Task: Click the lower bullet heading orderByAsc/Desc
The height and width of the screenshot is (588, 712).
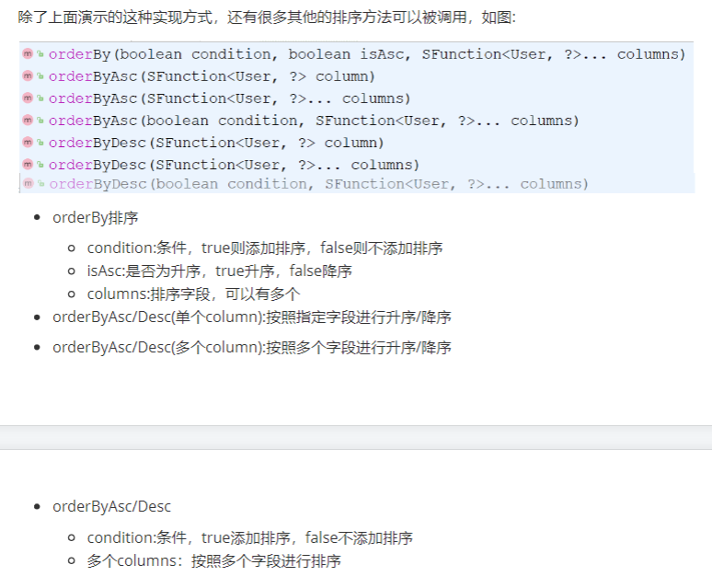Action: [x=111, y=506]
